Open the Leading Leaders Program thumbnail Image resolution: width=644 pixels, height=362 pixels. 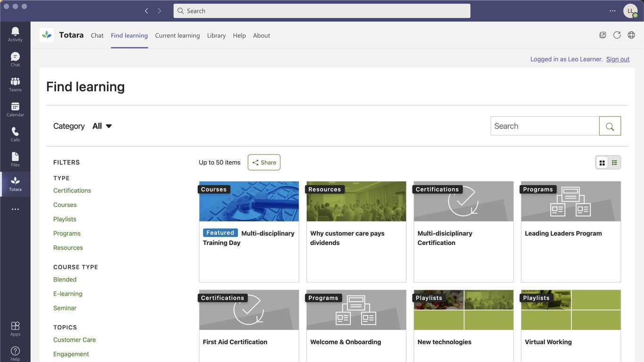coord(571,201)
